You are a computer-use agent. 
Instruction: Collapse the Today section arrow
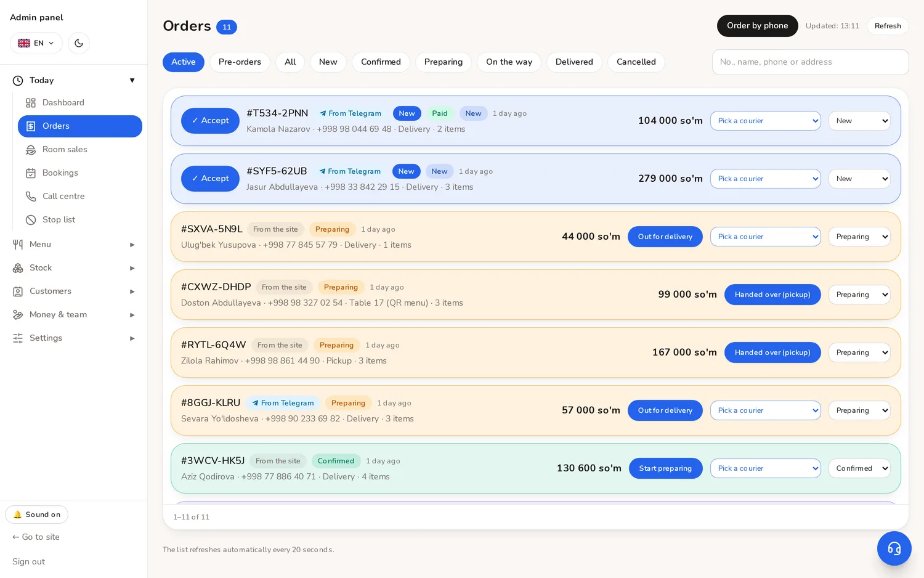tap(132, 81)
